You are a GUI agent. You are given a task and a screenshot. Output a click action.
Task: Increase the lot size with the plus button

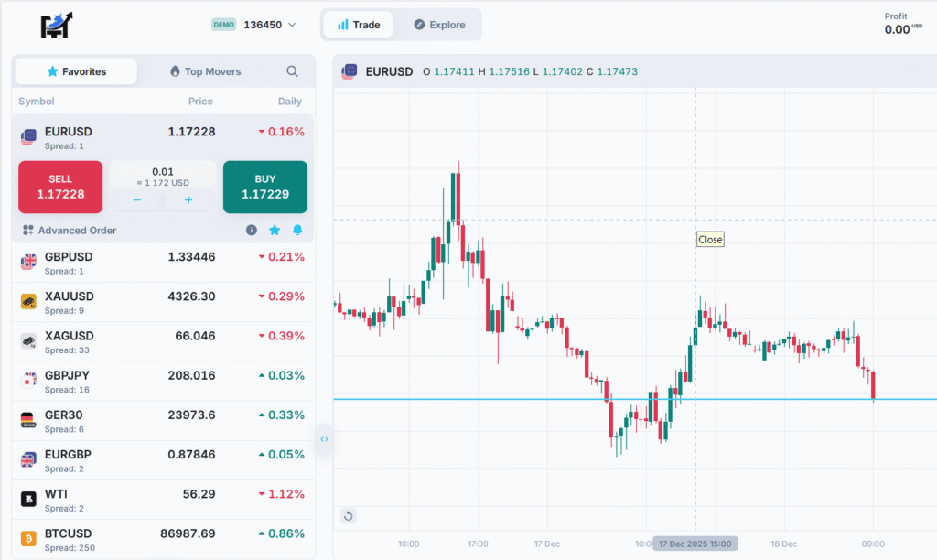pos(188,199)
